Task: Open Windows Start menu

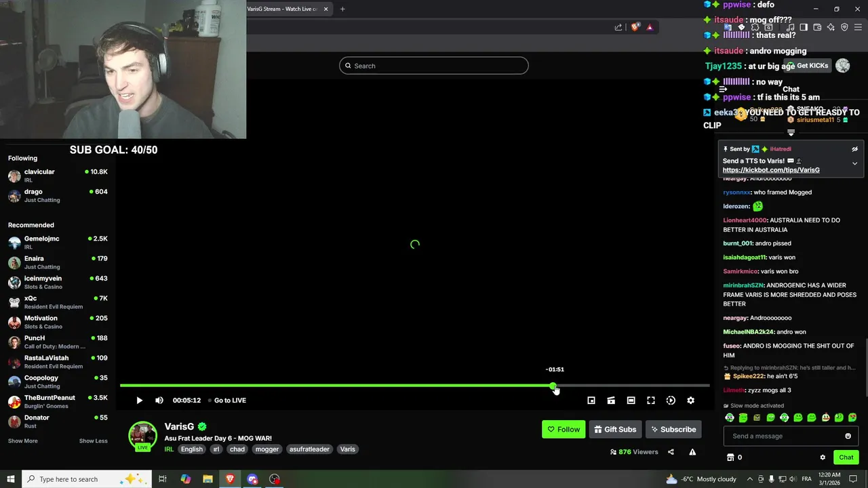Action: pyautogui.click(x=10, y=479)
